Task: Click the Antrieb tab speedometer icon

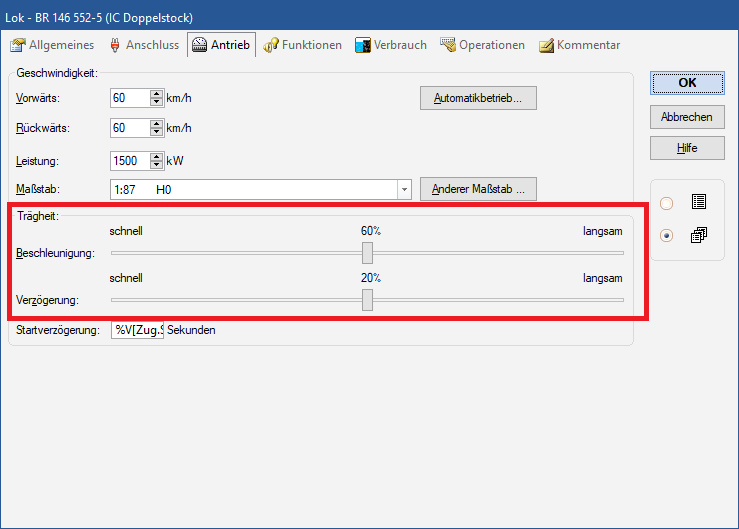Action: click(x=199, y=45)
